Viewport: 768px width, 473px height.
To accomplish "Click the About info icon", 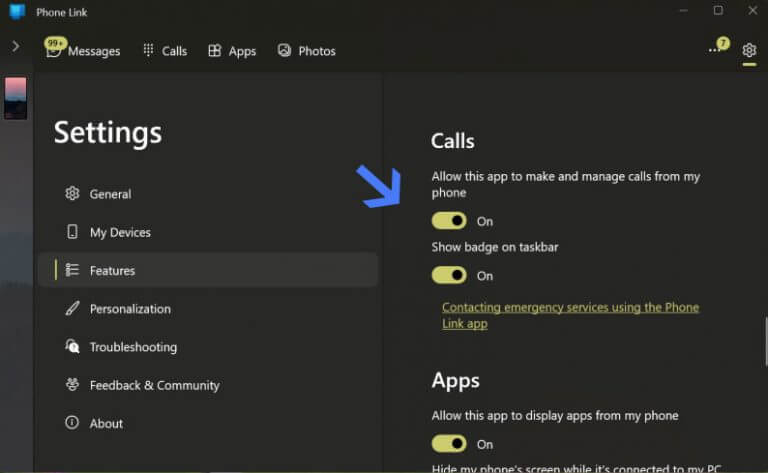I will (x=72, y=422).
